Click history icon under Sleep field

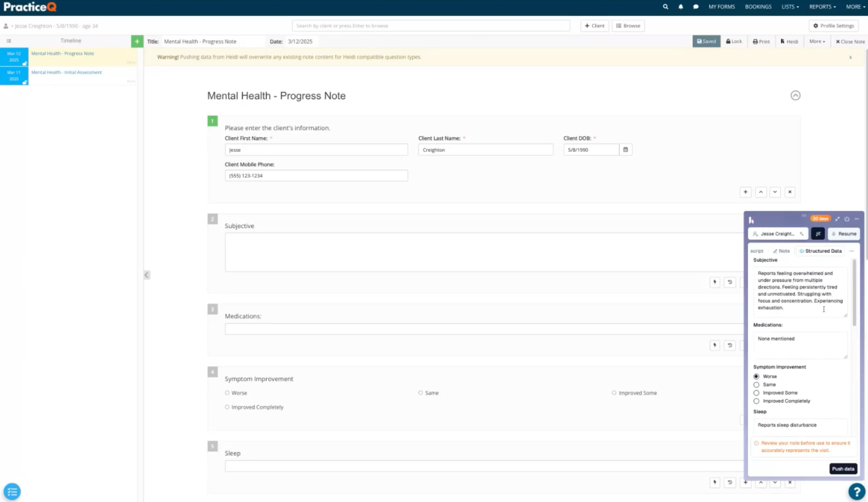[730, 482]
